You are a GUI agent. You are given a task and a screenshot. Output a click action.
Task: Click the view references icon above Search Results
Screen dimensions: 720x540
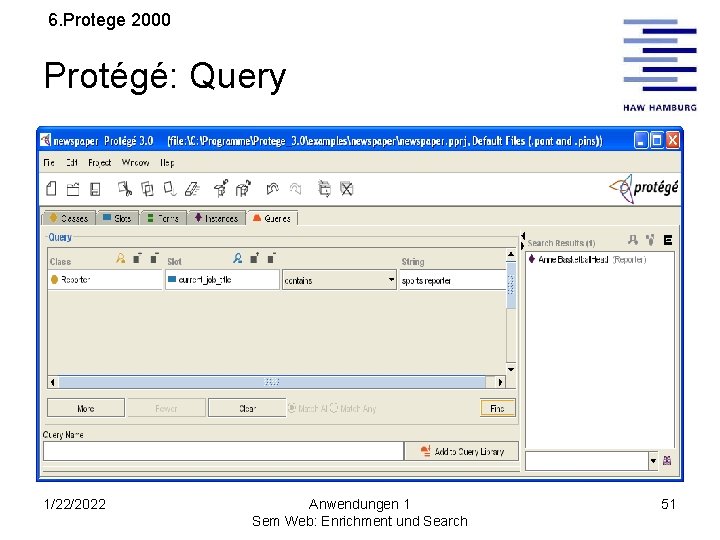click(x=650, y=240)
